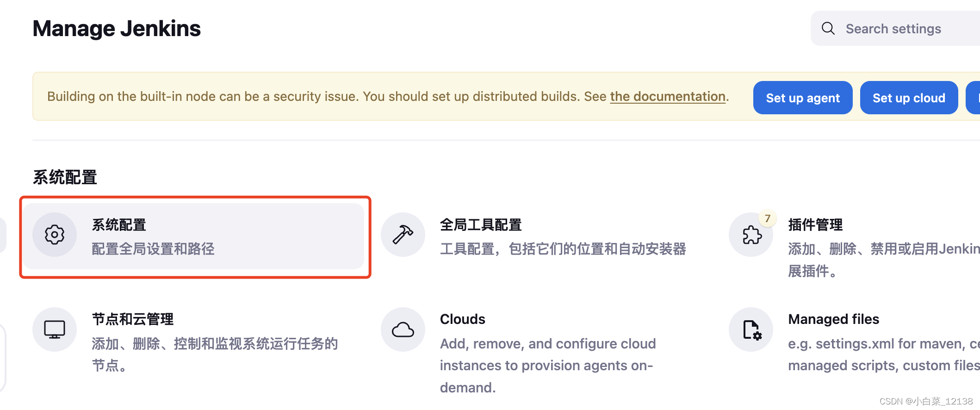Click the cloud icon next to Clouds

click(x=403, y=329)
